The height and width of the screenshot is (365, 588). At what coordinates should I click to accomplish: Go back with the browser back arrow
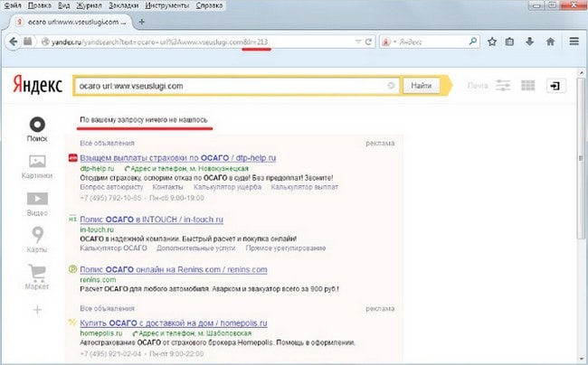(14, 42)
